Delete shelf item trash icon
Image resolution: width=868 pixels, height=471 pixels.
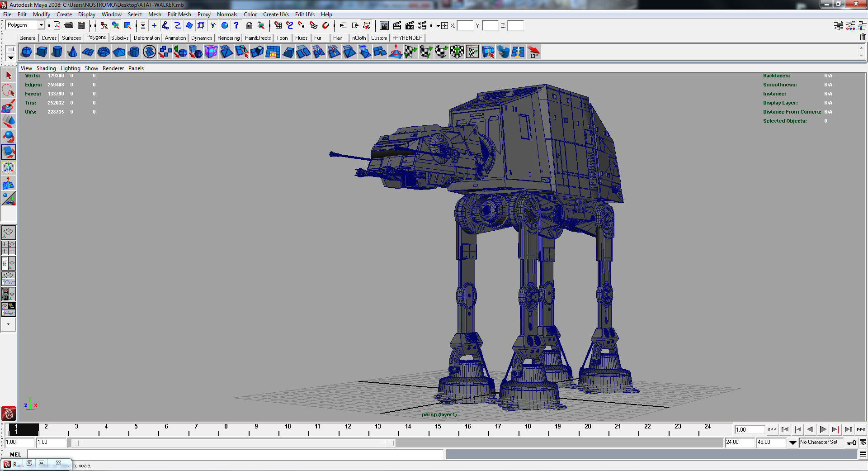point(863,37)
